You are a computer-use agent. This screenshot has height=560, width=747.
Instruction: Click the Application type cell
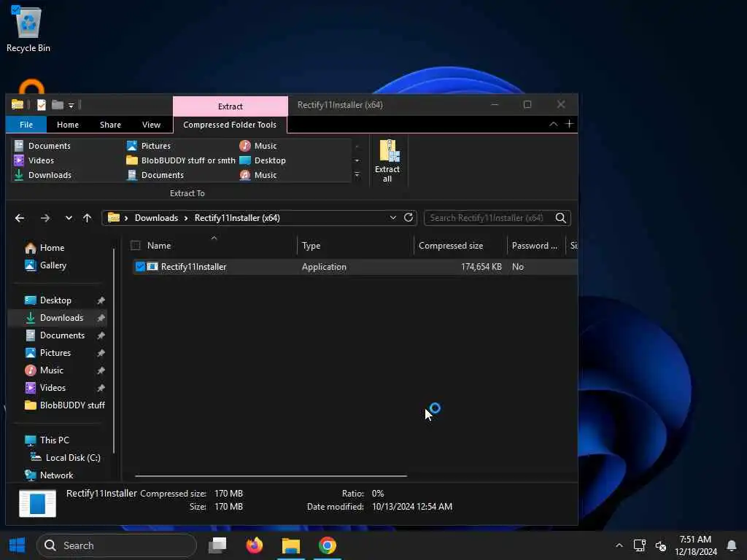pos(324,267)
